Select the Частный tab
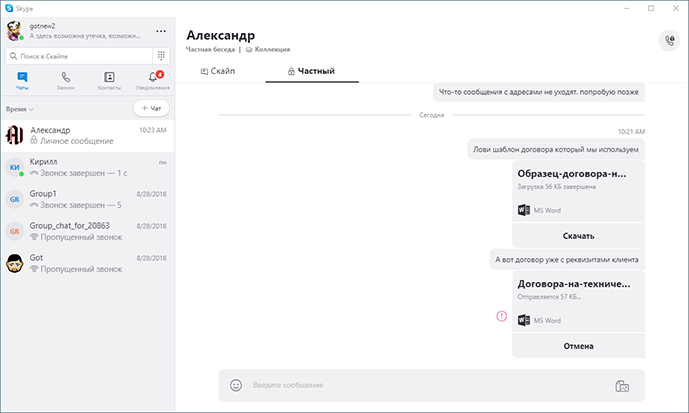Screen dimensions: 689x413 pyautogui.click(x=311, y=71)
